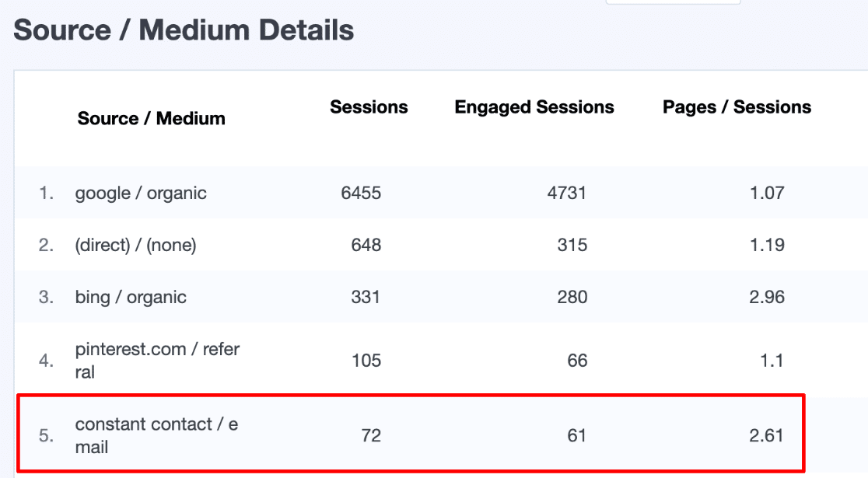The width and height of the screenshot is (868, 478).
Task: Click the engaged sessions value 61
Action: (574, 435)
